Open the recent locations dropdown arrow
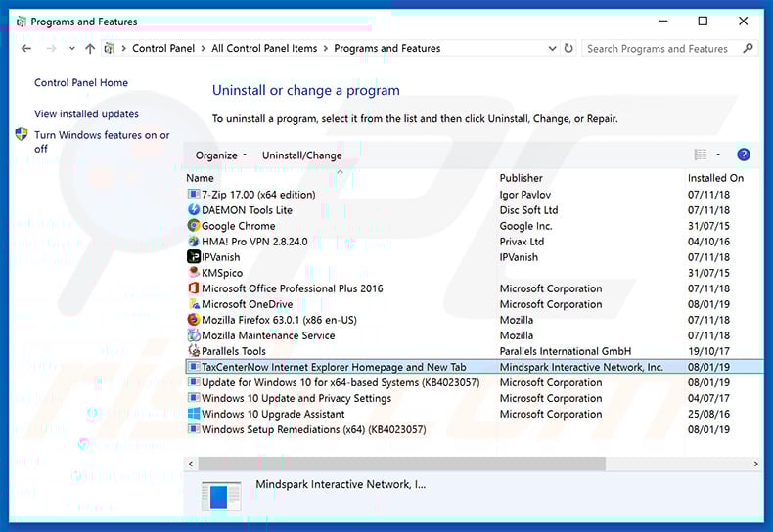This screenshot has height=532, width=773. 72,48
